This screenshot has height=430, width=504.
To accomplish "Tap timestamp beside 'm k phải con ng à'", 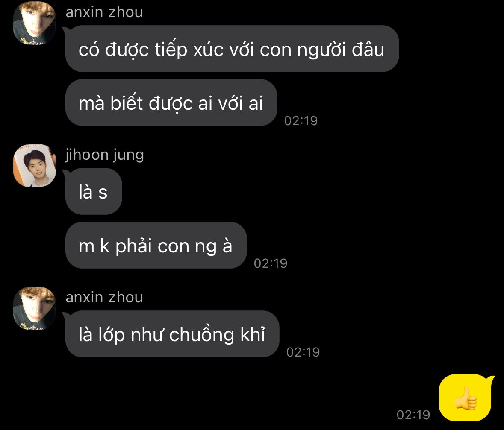I will [271, 263].
